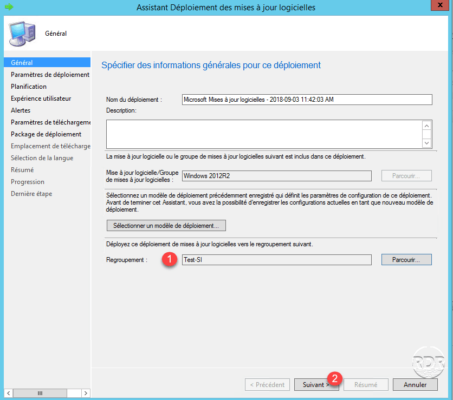Browse for a regroupement with Parcourir

click(406, 260)
